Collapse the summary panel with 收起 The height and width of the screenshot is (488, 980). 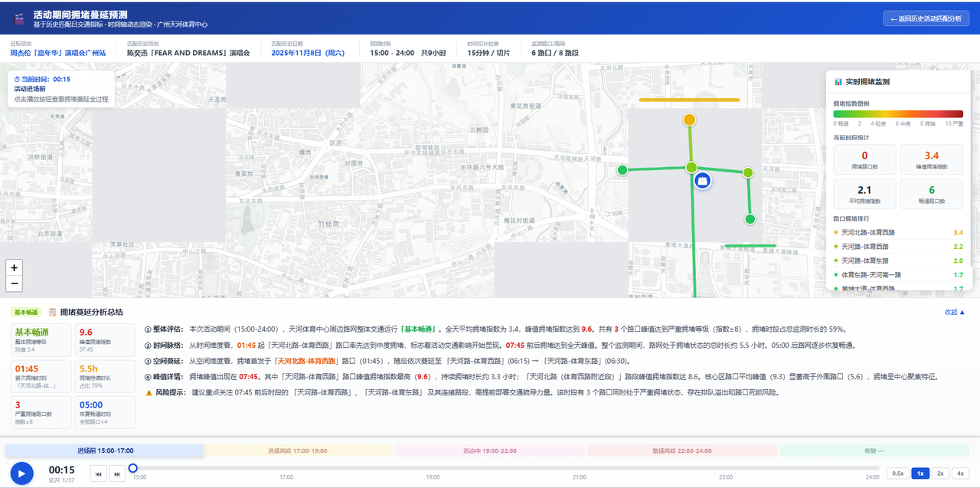click(x=955, y=312)
